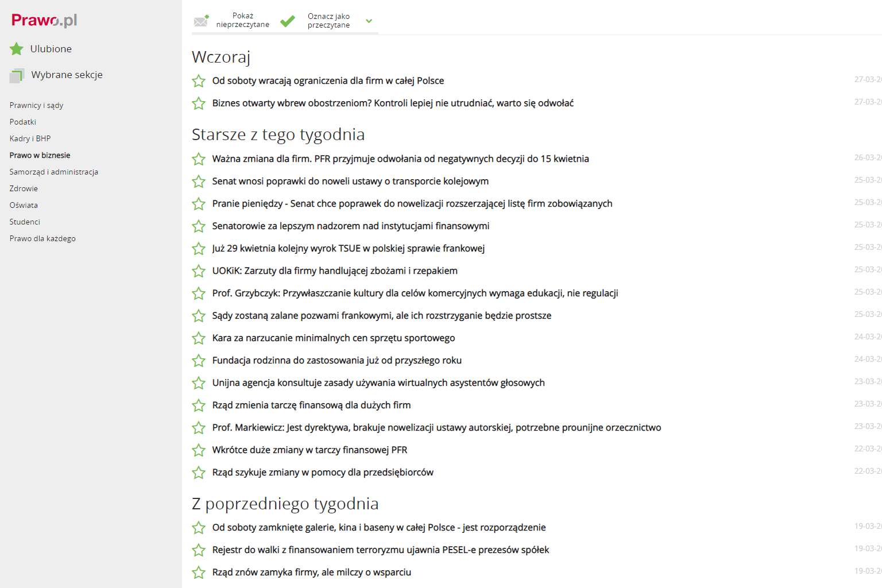This screenshot has height=588, width=882.
Task: Favorite the UOKiK zboża i rzepak article
Action: 199,271
